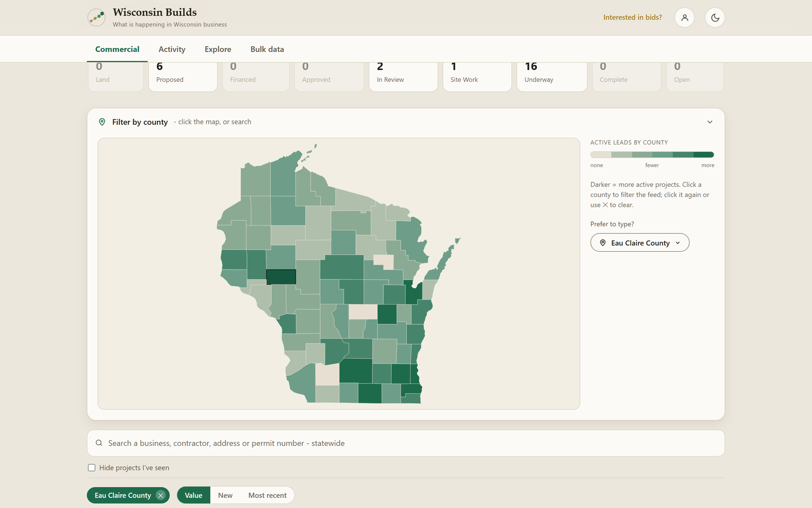
Task: Click the Wisconsin Builds logo icon
Action: (96, 17)
